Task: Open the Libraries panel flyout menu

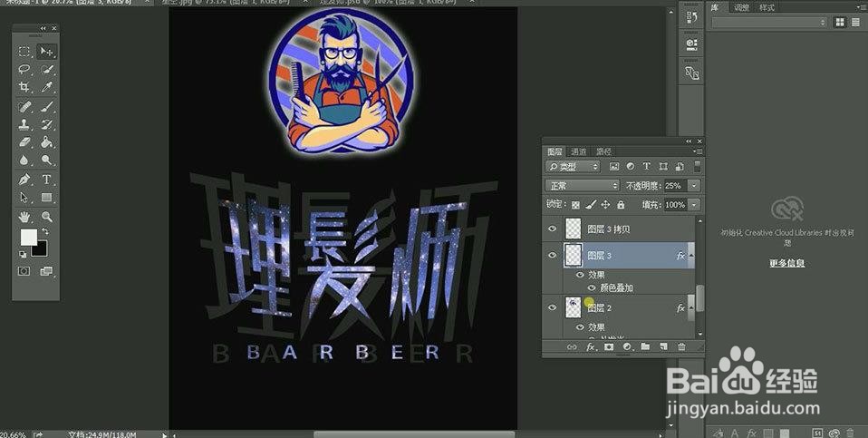Action: (x=862, y=7)
